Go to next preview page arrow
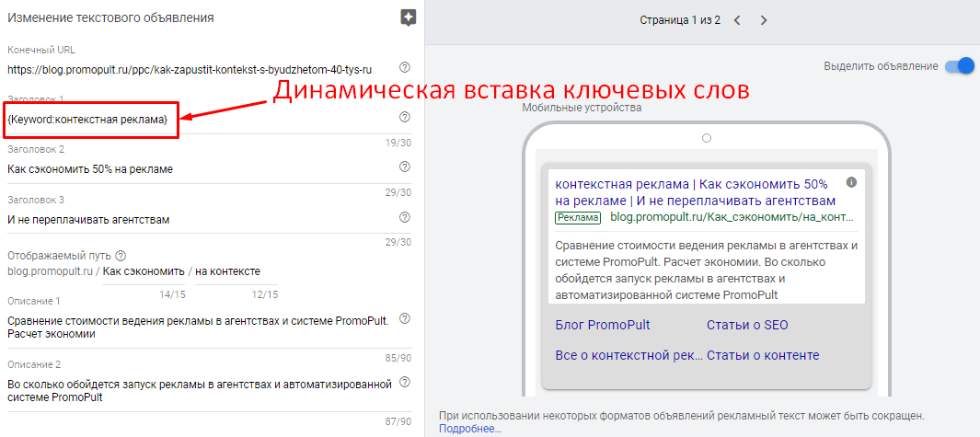 pyautogui.click(x=763, y=20)
